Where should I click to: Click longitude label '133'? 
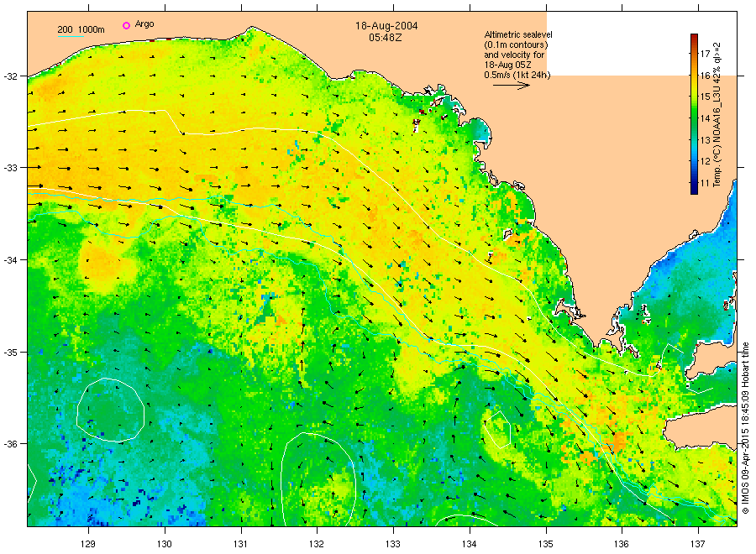point(393,544)
